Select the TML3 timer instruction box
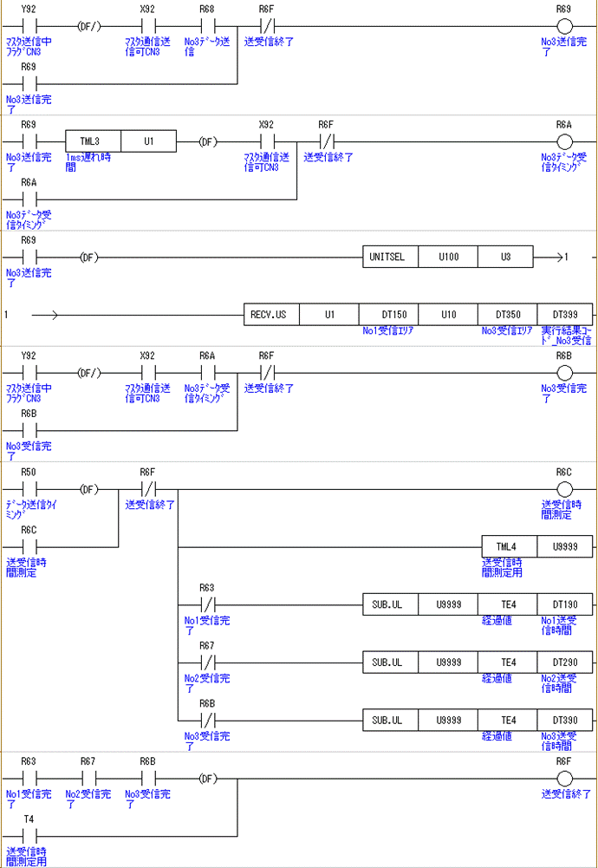Viewport: 598px width, 868px height. 92,141
